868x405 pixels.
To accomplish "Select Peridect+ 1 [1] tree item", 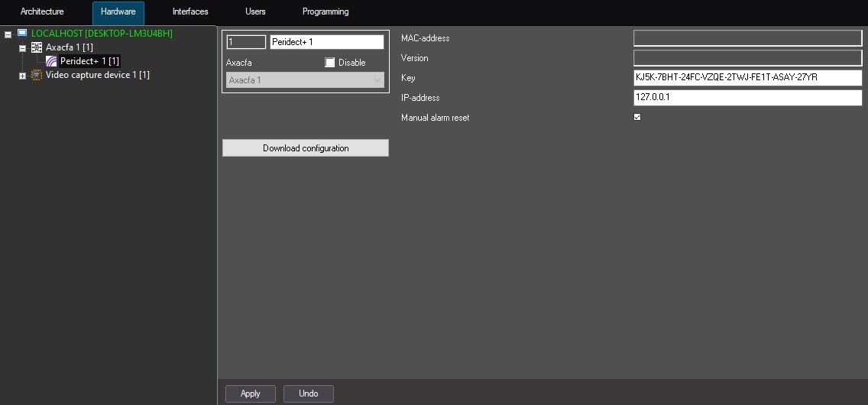I will tap(89, 61).
